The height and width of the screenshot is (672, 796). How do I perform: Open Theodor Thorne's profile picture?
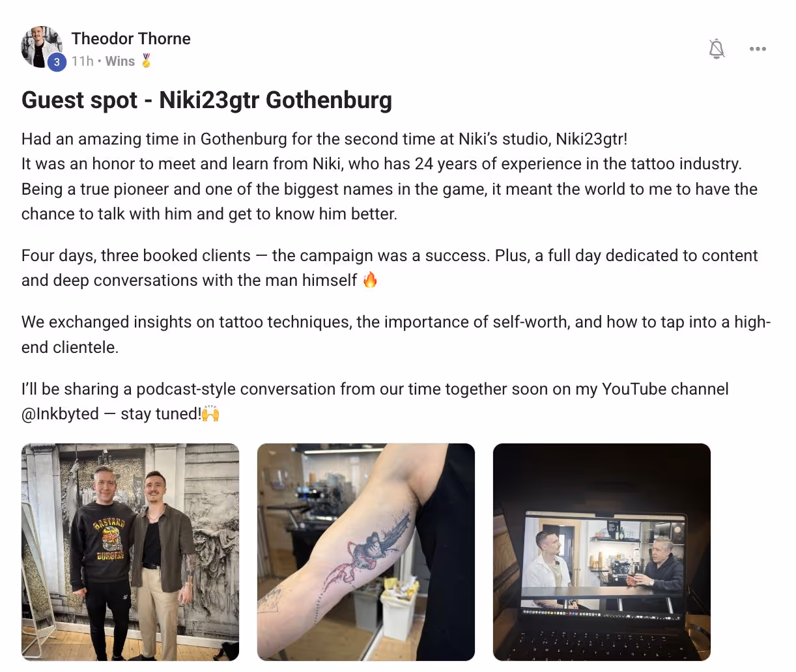pos(42,46)
